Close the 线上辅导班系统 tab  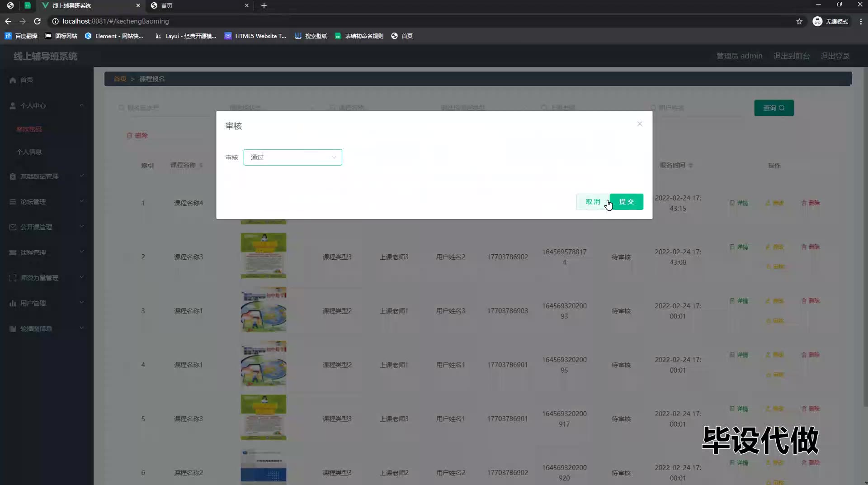(138, 5)
